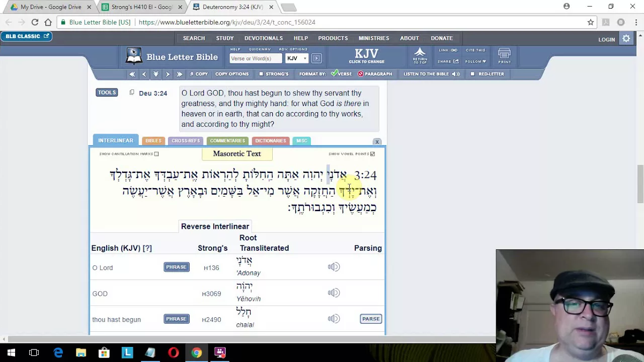Image resolution: width=644 pixels, height=362 pixels.
Task: Select Verse format option
Action: (341, 74)
